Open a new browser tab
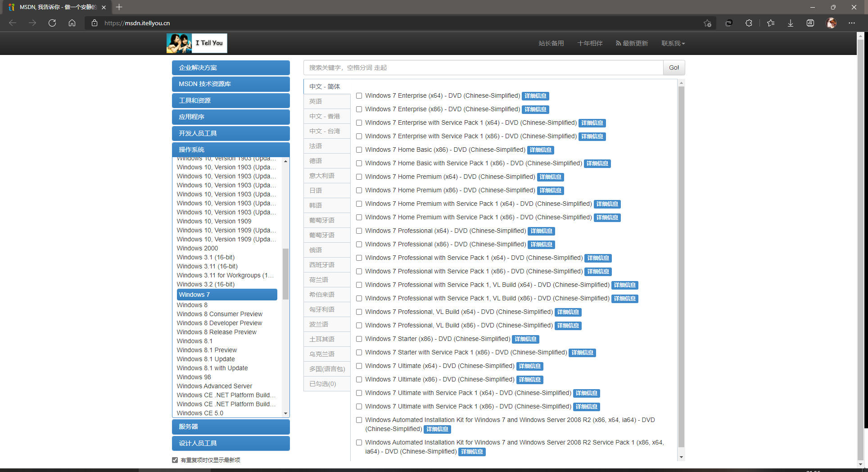This screenshot has width=868, height=472. click(x=119, y=7)
